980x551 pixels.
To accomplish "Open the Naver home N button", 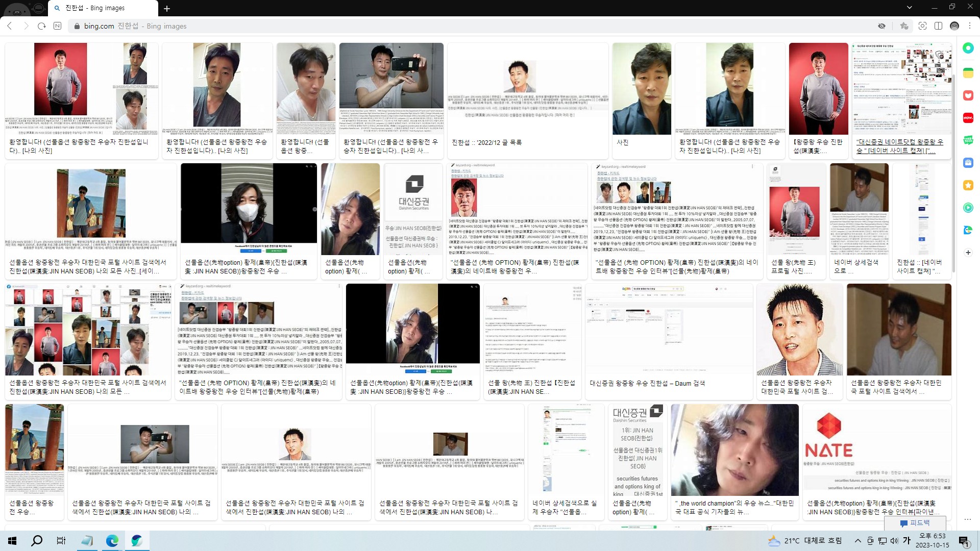I will [58, 26].
